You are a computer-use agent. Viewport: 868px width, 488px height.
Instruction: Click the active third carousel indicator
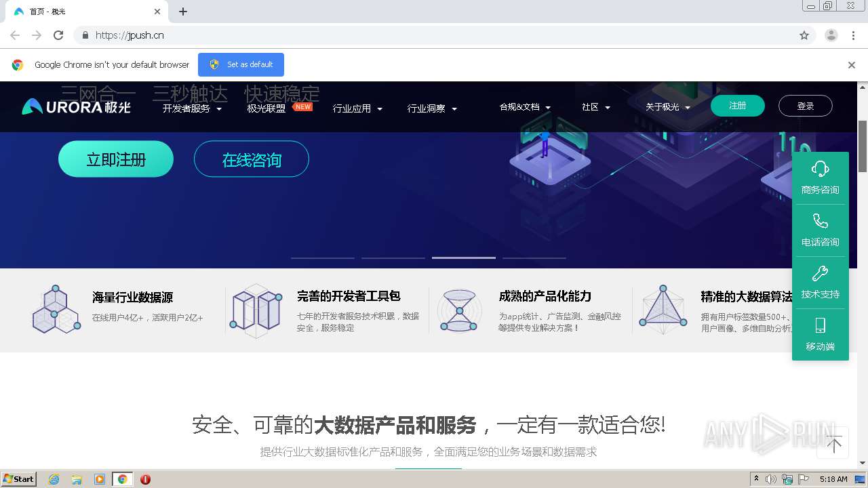click(464, 258)
